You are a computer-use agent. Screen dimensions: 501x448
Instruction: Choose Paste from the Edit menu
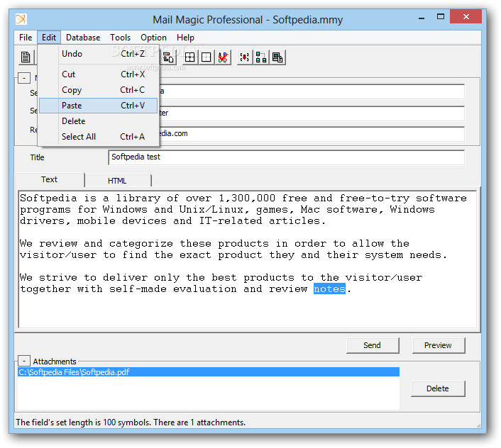pyautogui.click(x=99, y=106)
